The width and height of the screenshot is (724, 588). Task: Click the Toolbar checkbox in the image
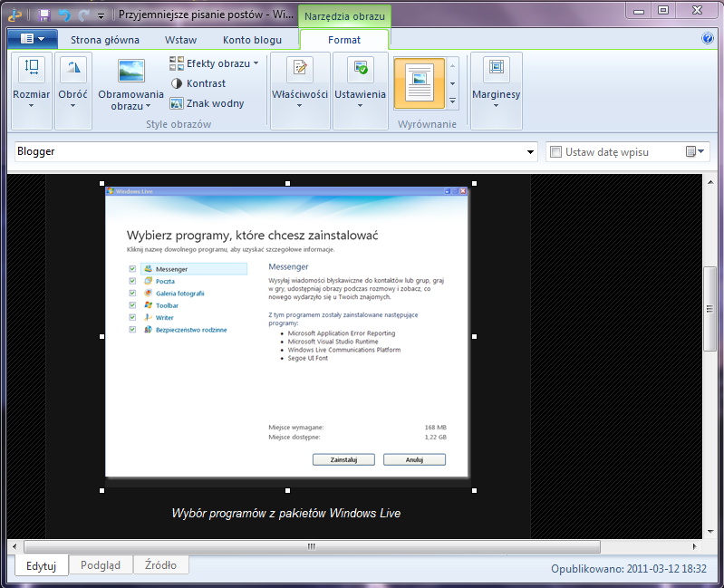pos(132,305)
